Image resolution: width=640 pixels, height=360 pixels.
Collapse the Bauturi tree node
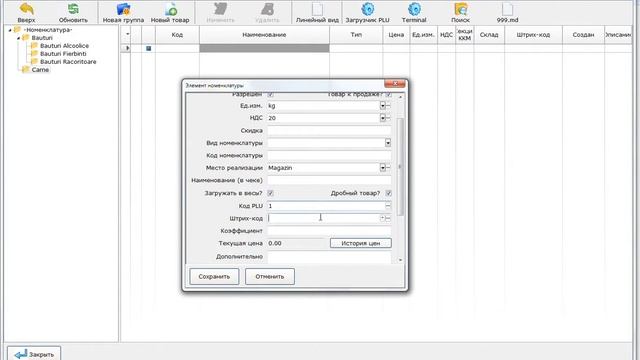coord(18,38)
